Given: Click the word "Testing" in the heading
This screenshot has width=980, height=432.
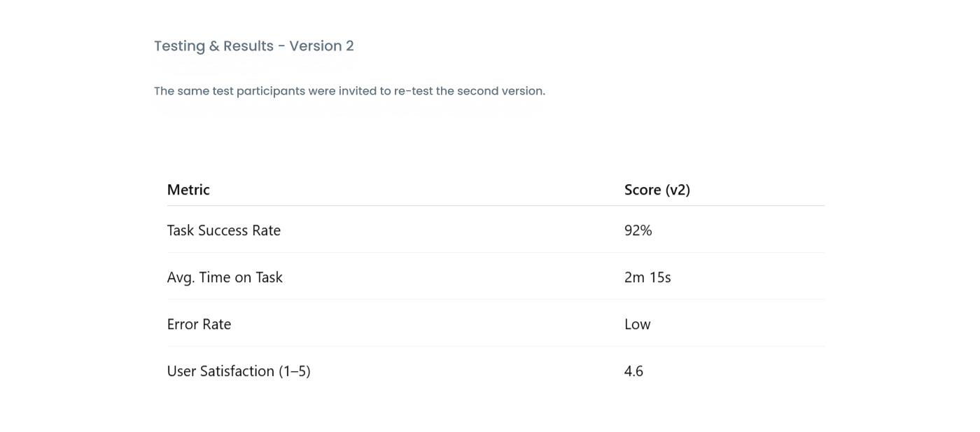Looking at the screenshot, I should click(x=179, y=46).
